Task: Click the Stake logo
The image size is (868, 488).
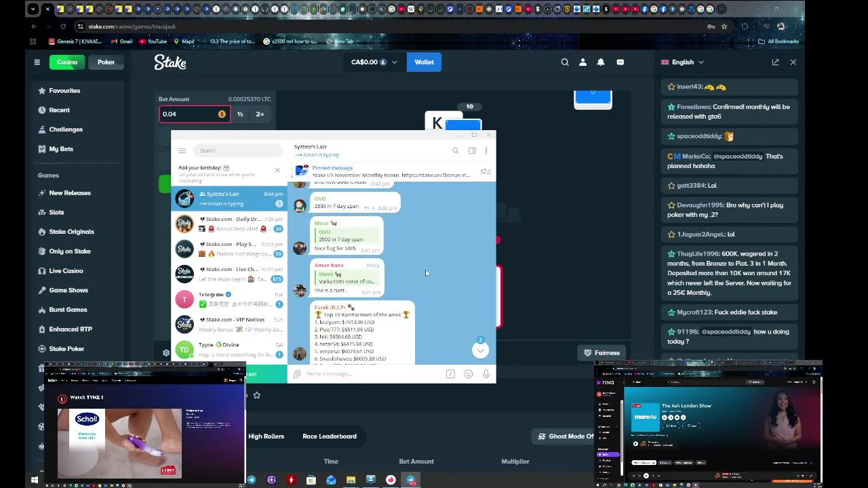Action: click(x=170, y=62)
